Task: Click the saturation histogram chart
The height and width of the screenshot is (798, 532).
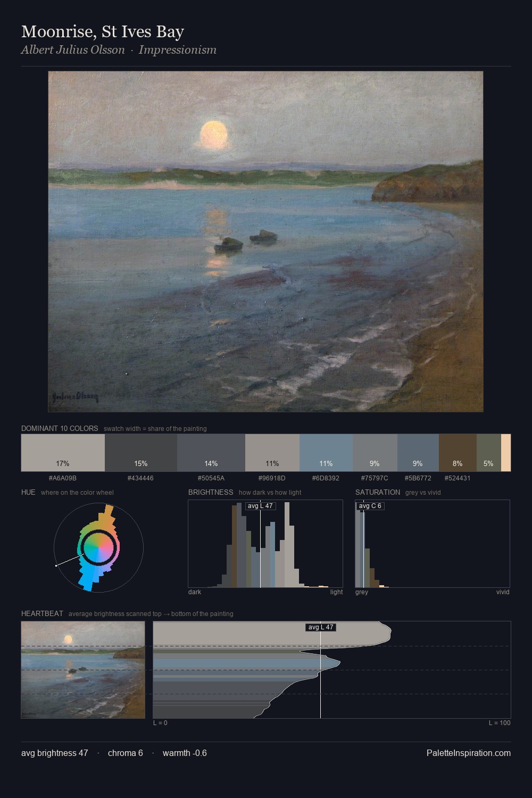Action: 433,544
